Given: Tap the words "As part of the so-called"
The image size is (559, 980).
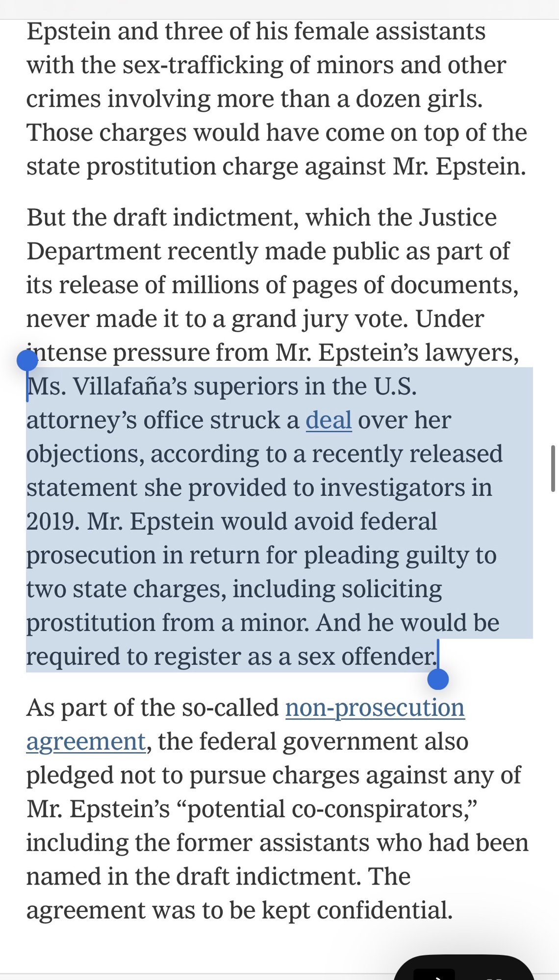Looking at the screenshot, I should click(x=152, y=708).
